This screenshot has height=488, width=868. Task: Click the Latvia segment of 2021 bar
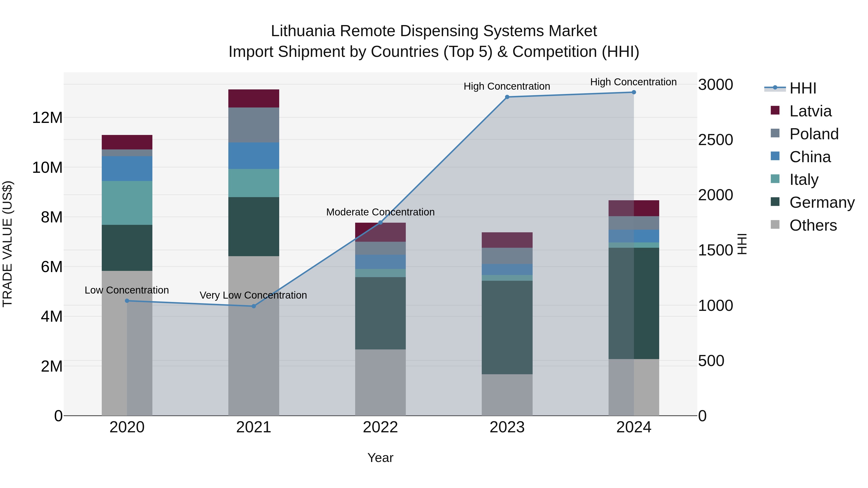254,98
